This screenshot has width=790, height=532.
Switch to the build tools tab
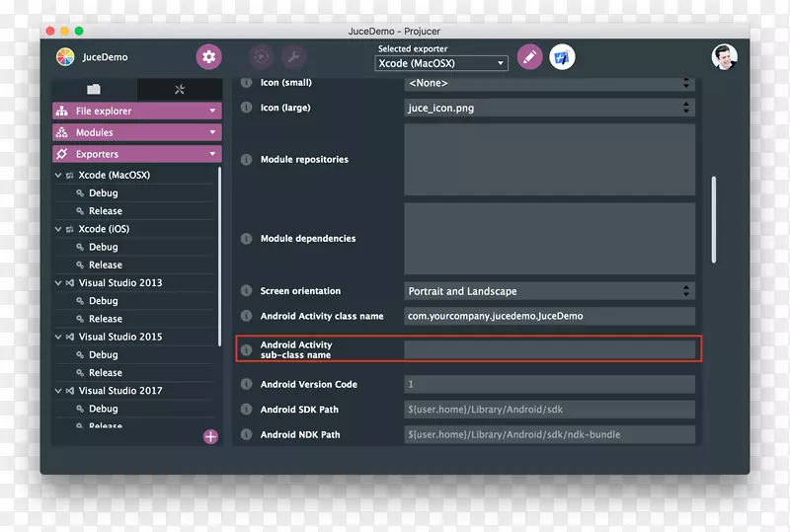point(180,89)
